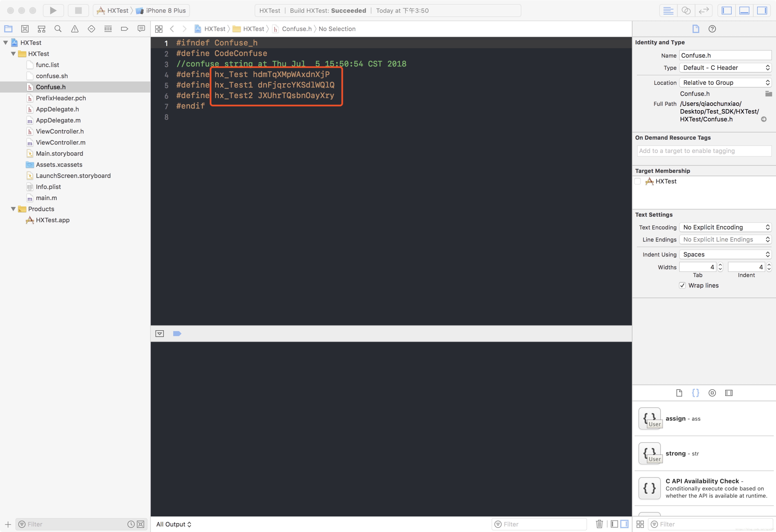This screenshot has height=532, width=776.
Task: Select C API Availability Check snippet
Action: point(704,488)
